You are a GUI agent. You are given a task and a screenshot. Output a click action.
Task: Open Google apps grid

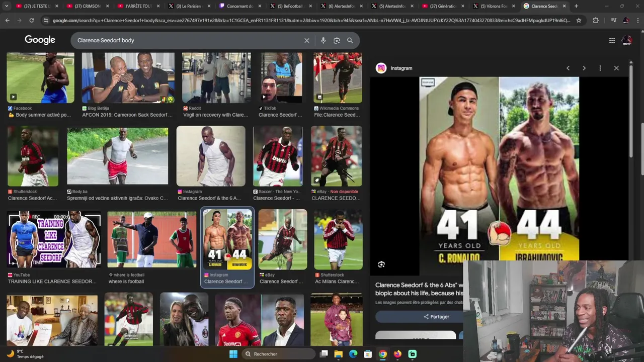point(612,41)
